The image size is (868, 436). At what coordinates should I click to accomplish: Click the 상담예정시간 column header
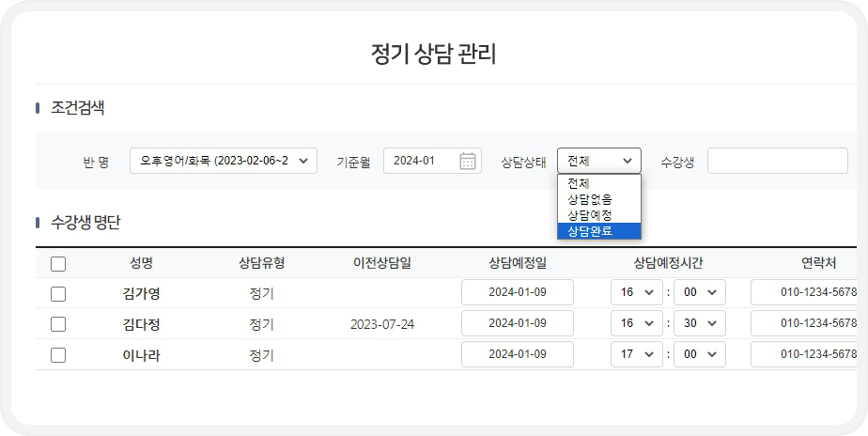pyautogui.click(x=668, y=264)
